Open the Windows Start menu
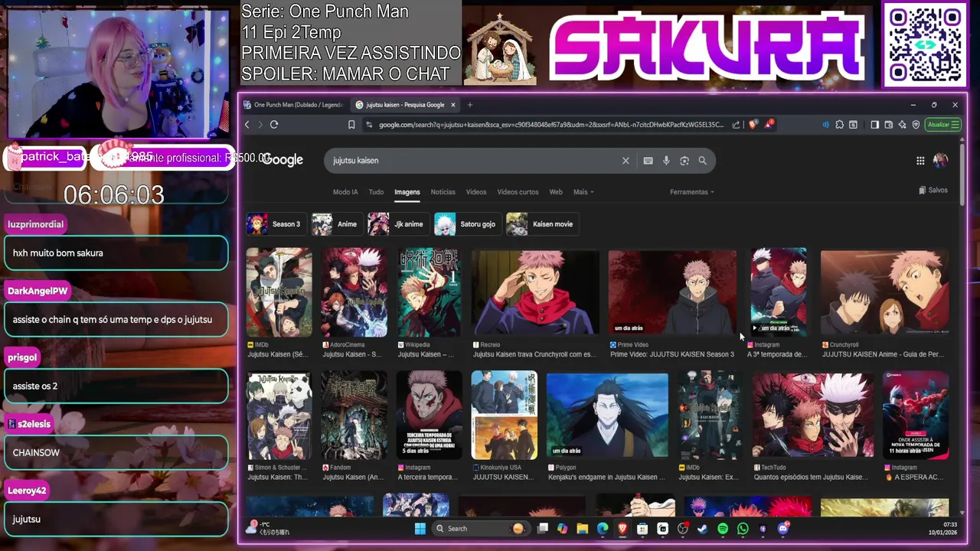 point(420,529)
